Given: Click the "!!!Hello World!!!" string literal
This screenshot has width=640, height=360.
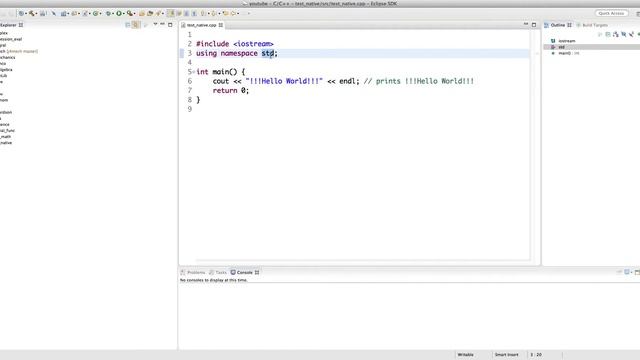Looking at the screenshot, I should (x=284, y=81).
